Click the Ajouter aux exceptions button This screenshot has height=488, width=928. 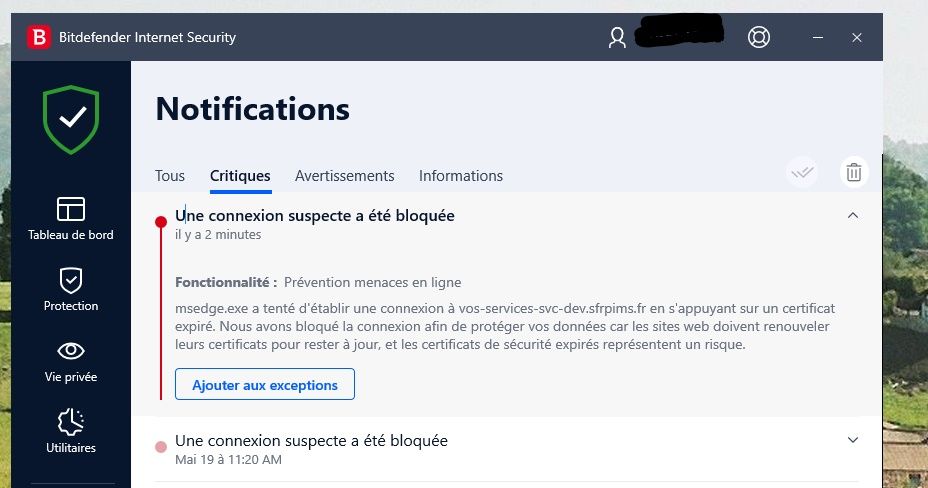[x=265, y=385]
